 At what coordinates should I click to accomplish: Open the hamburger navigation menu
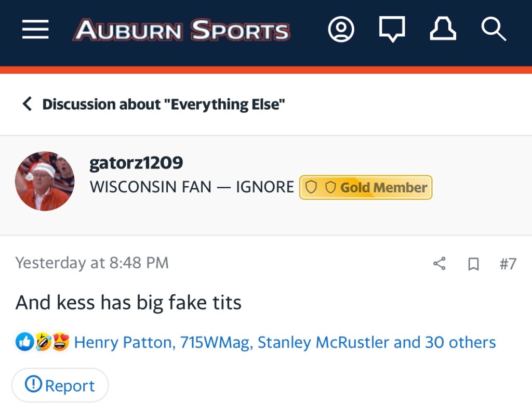(x=35, y=30)
